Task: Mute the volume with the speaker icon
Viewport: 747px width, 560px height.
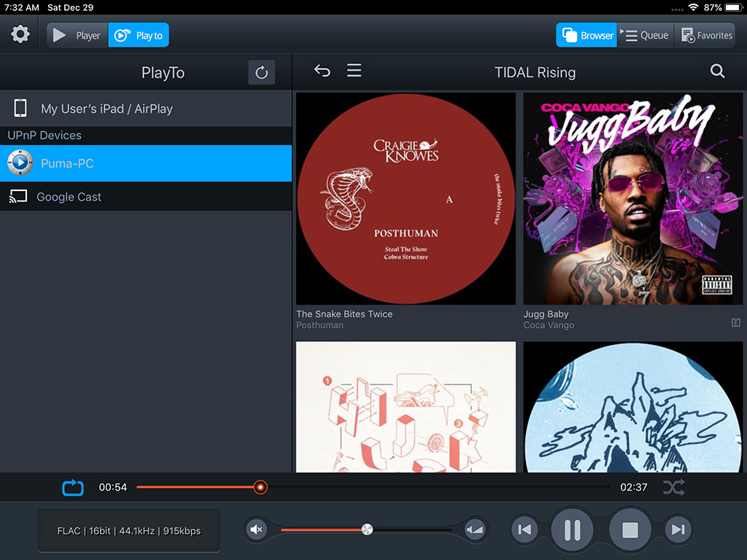Action: coord(256,529)
